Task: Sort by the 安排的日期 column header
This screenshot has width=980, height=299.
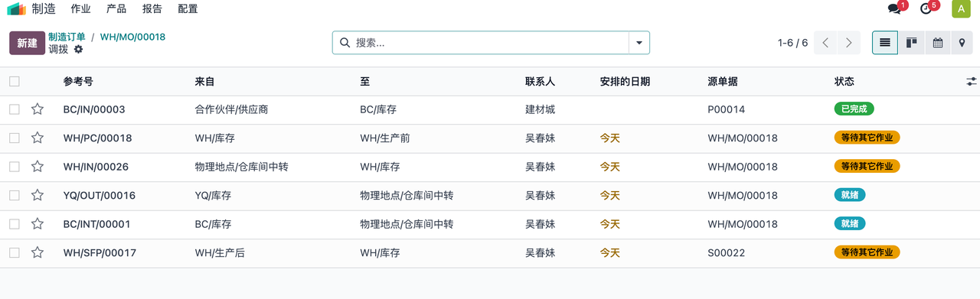Action: point(625,81)
